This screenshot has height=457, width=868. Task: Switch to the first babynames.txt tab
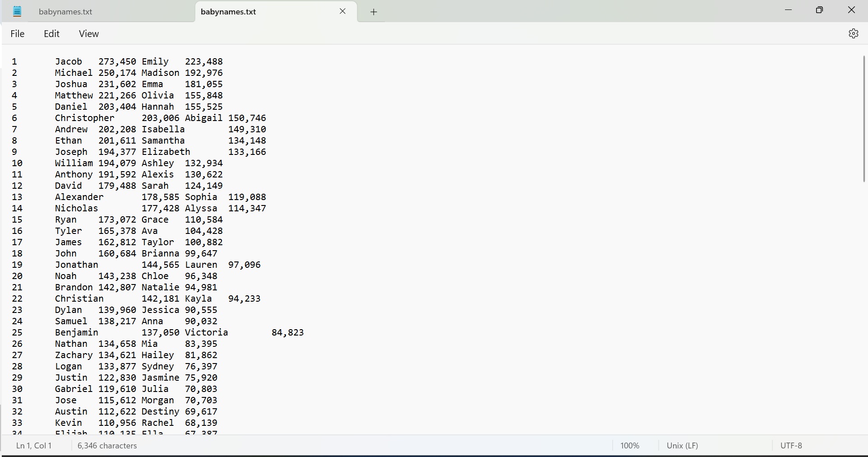pos(66,12)
